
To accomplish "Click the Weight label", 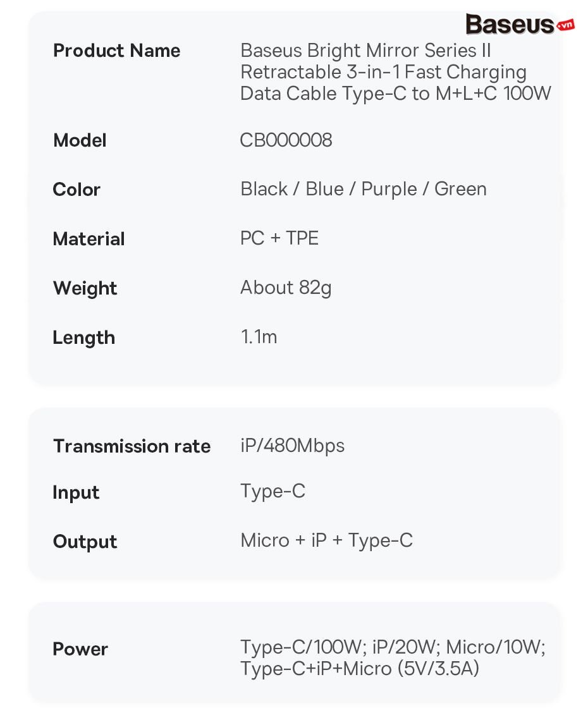I will [85, 288].
